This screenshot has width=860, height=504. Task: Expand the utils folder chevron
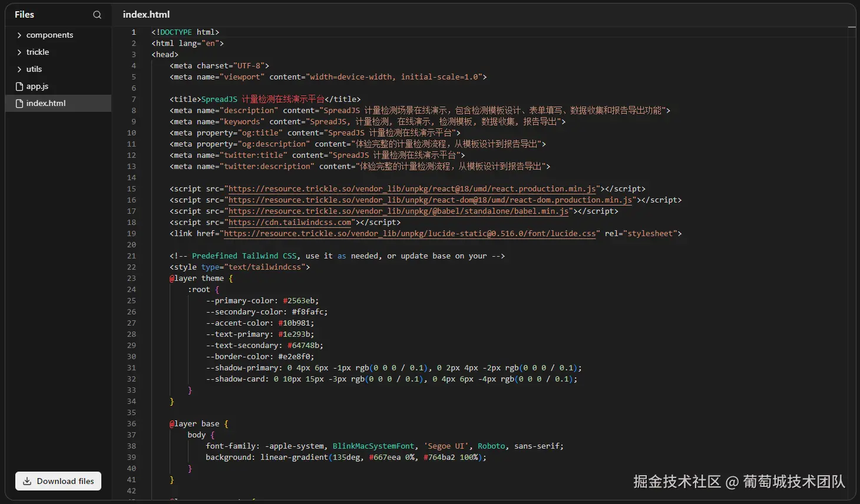coord(19,69)
